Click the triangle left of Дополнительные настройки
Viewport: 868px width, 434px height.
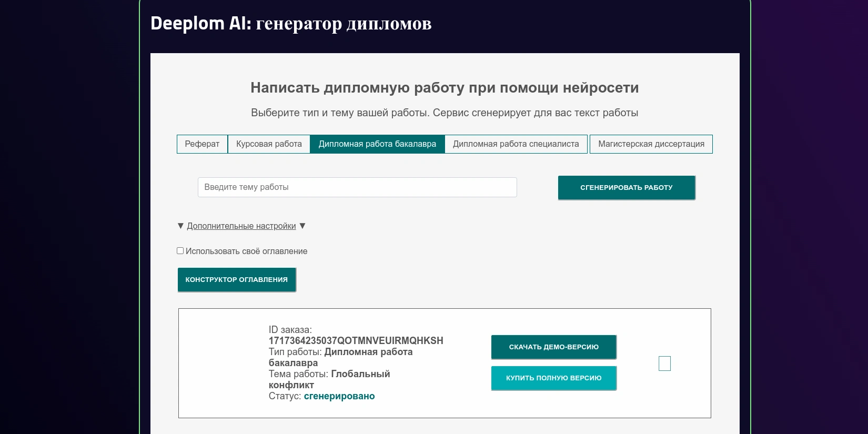point(180,226)
